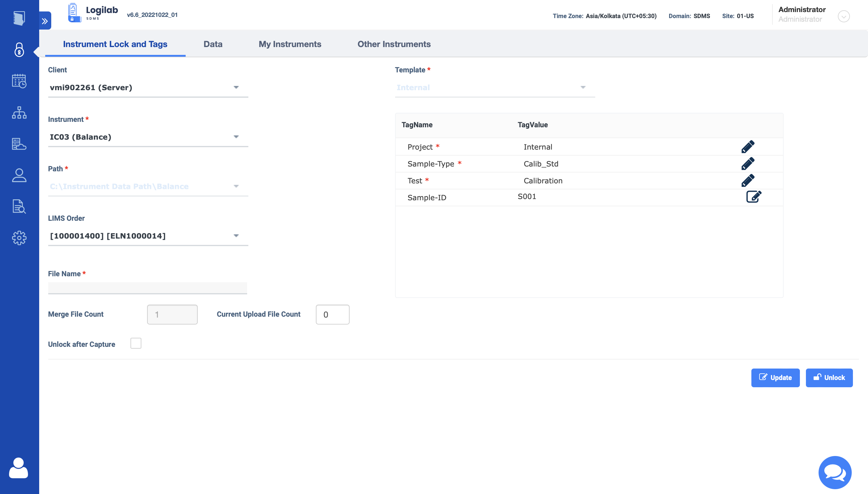The width and height of the screenshot is (868, 494).
Task: Click the hierarchy network sidebar icon
Action: [19, 113]
